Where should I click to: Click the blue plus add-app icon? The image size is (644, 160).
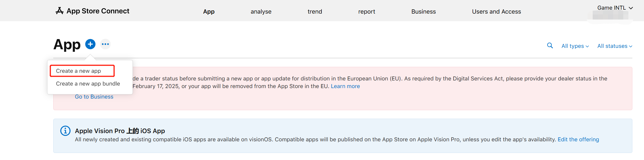point(90,44)
